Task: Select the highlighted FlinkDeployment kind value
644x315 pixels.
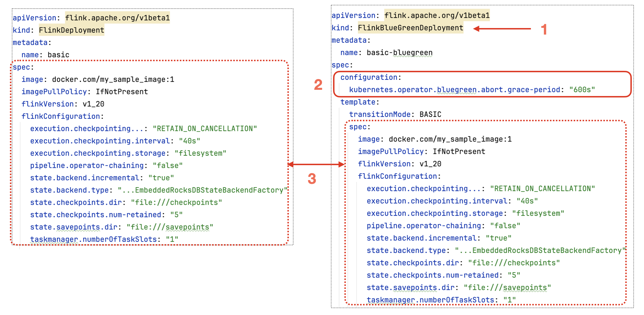Action: [71, 30]
